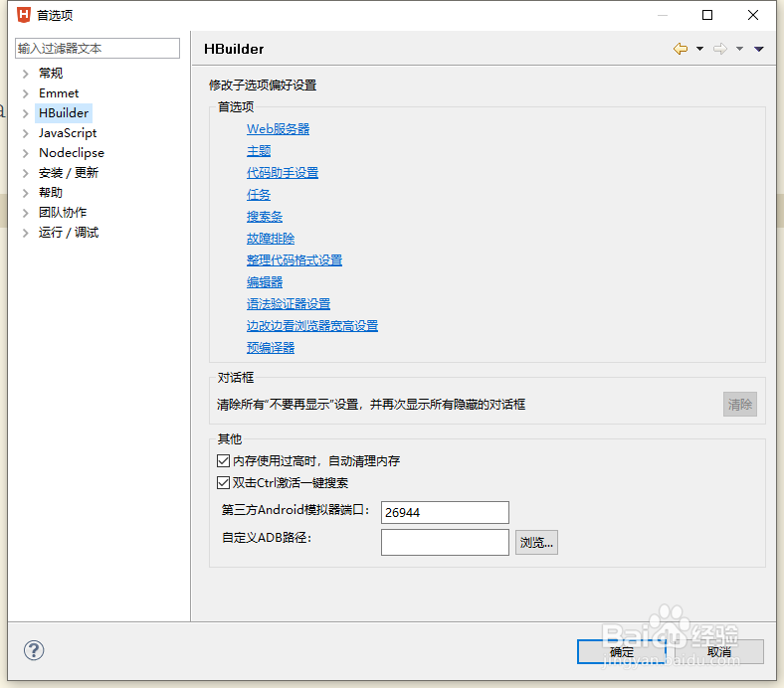The height and width of the screenshot is (688, 784).
Task: Select 帮助 in the preferences tree
Action: pos(51,192)
